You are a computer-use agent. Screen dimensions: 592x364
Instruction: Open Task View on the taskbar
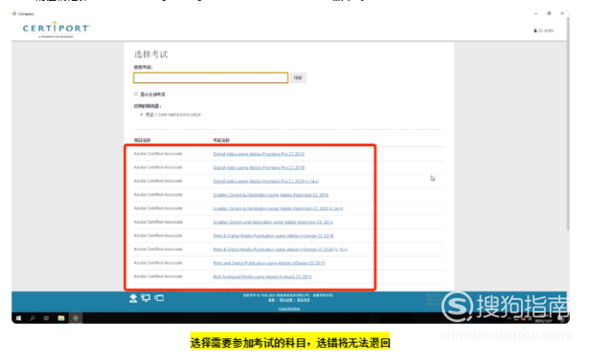point(46,319)
